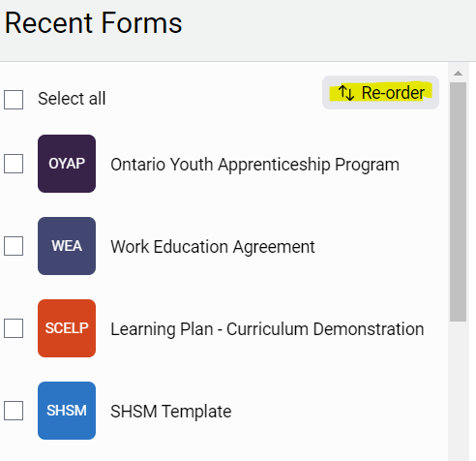This screenshot has height=461, width=476.
Task: Click the WEA form icon
Action: [67, 246]
